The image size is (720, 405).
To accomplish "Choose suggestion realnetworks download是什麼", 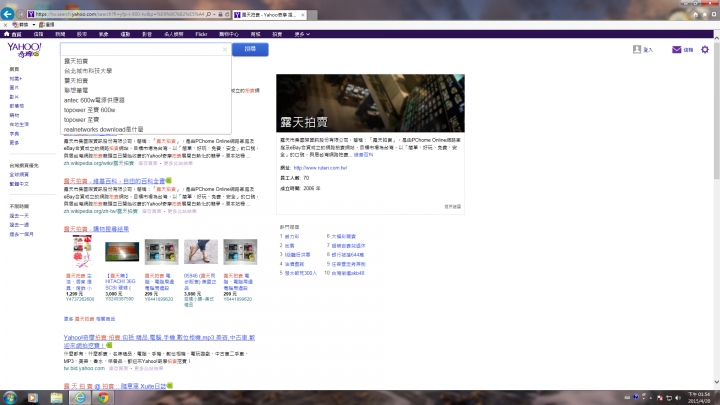I will [103, 129].
